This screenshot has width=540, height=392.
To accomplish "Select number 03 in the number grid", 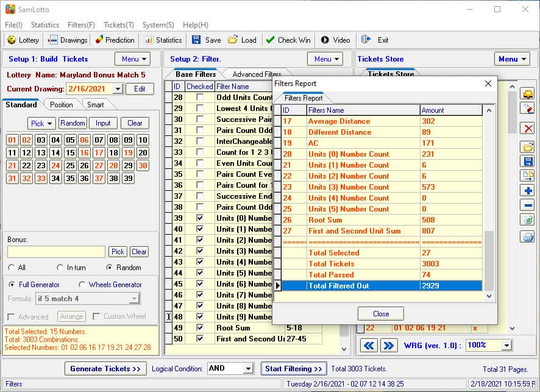I will pyautogui.click(x=41, y=140).
